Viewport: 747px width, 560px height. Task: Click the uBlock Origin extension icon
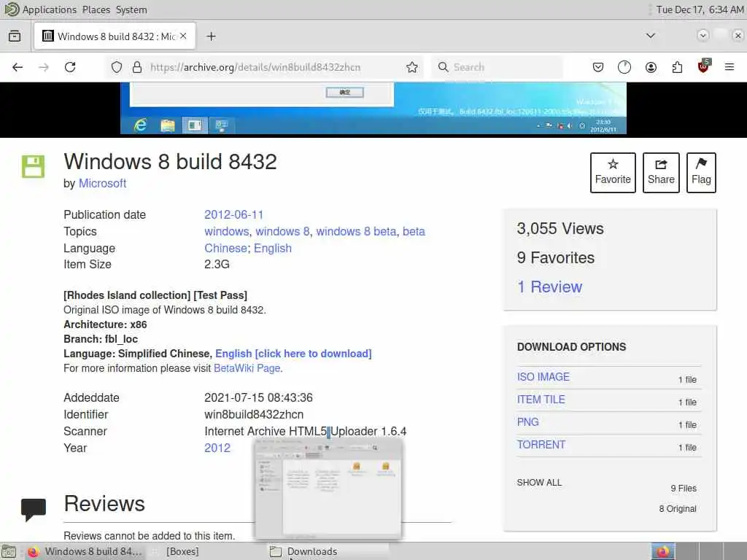704,66
